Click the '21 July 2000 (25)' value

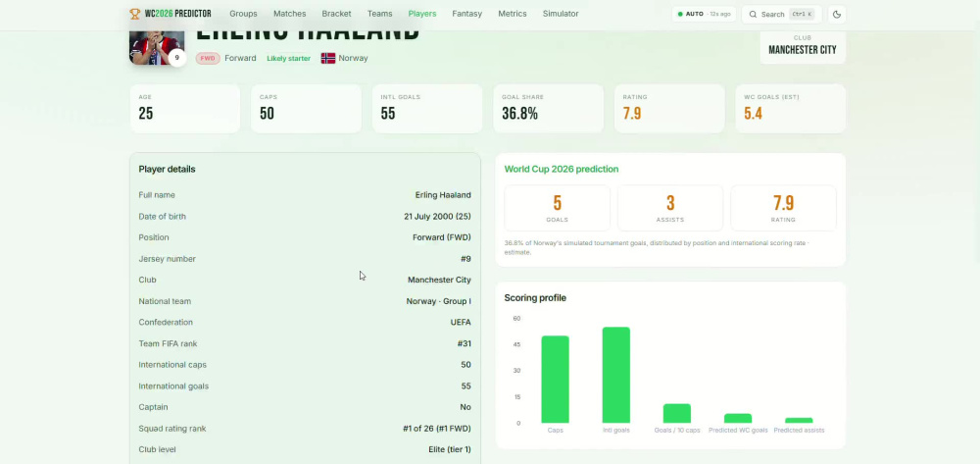point(437,217)
